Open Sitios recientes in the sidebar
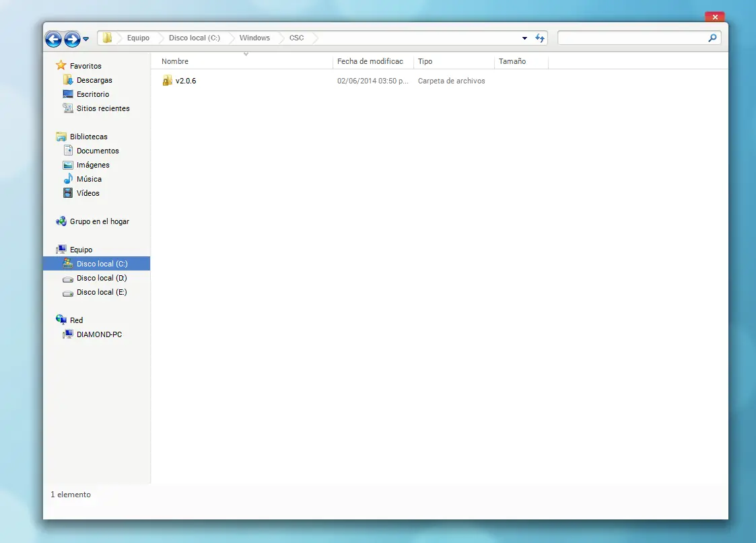The image size is (756, 543). (103, 108)
